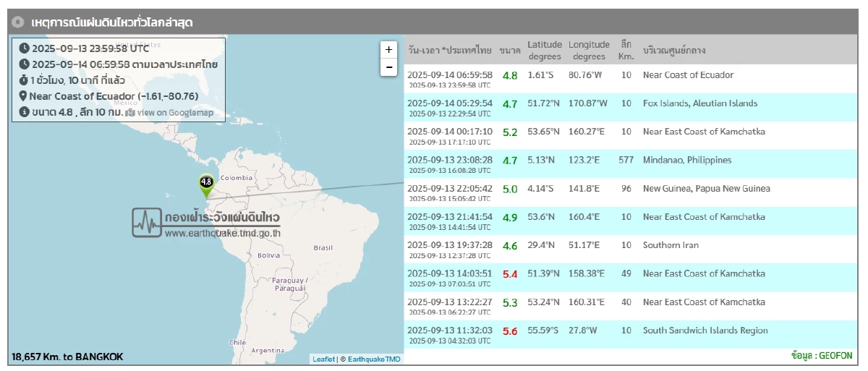868x371 pixels.
Task: Click the Brasil label on the map
Action: pyautogui.click(x=323, y=248)
